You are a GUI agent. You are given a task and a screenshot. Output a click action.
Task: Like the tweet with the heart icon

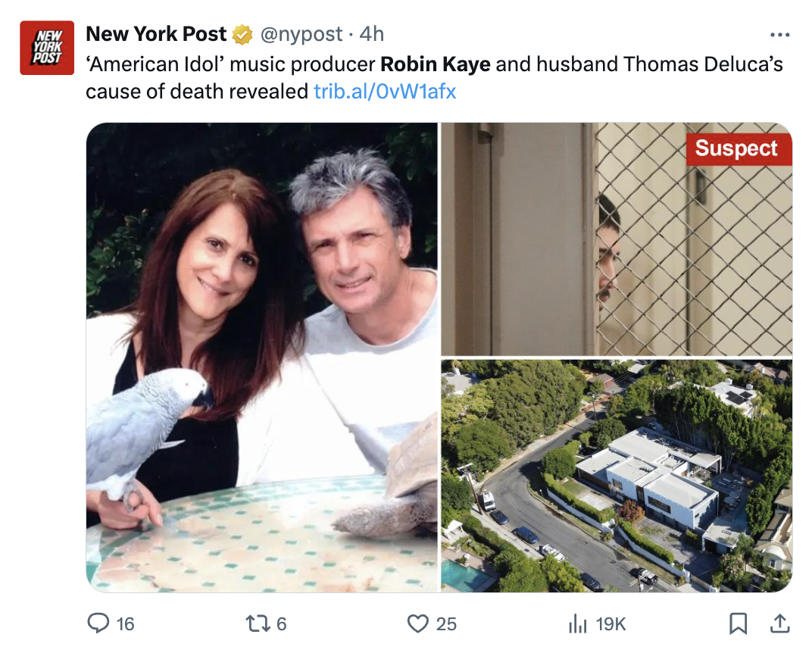point(418,623)
